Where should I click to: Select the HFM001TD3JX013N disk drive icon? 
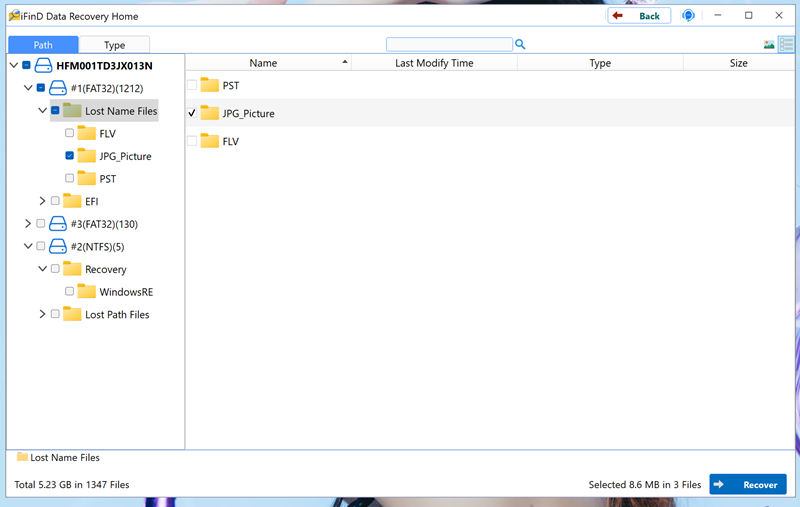tap(43, 66)
